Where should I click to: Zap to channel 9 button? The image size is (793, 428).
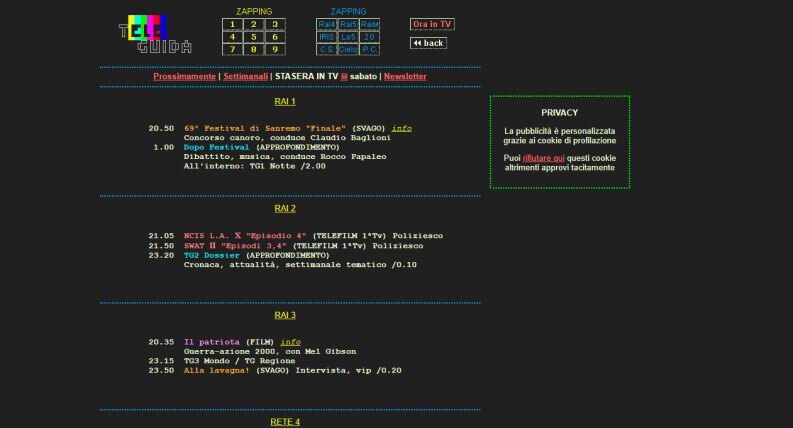[x=275, y=50]
